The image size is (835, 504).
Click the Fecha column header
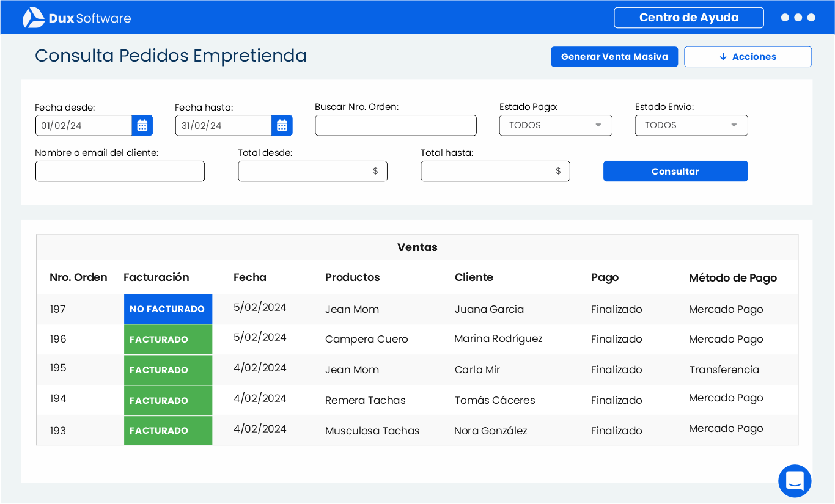click(250, 277)
